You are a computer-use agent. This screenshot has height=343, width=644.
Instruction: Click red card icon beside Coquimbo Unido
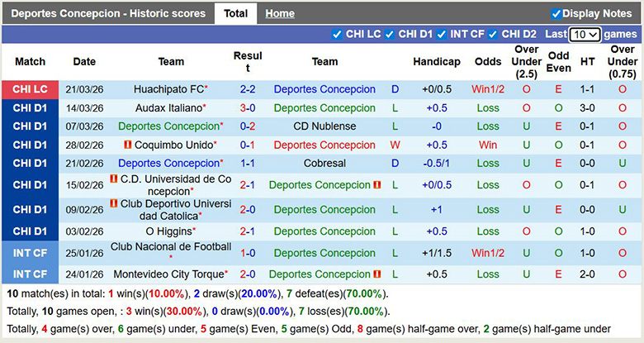click(128, 145)
